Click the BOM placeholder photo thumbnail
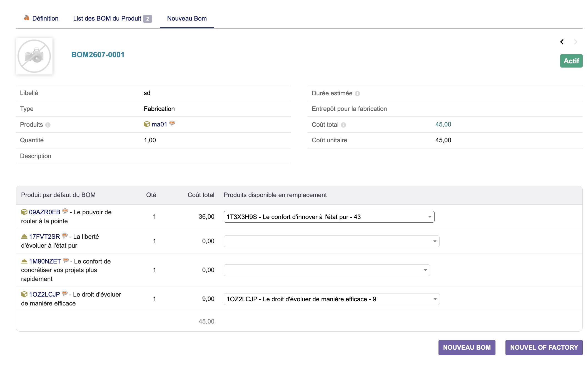Viewport: 588px width, 368px height. (x=34, y=56)
